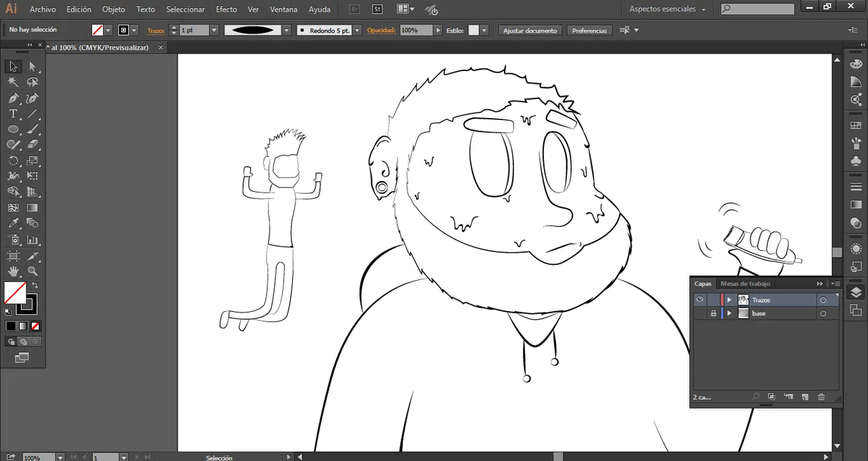Click the create new layer icon
Screen dimensions: 868x461
[x=805, y=397]
